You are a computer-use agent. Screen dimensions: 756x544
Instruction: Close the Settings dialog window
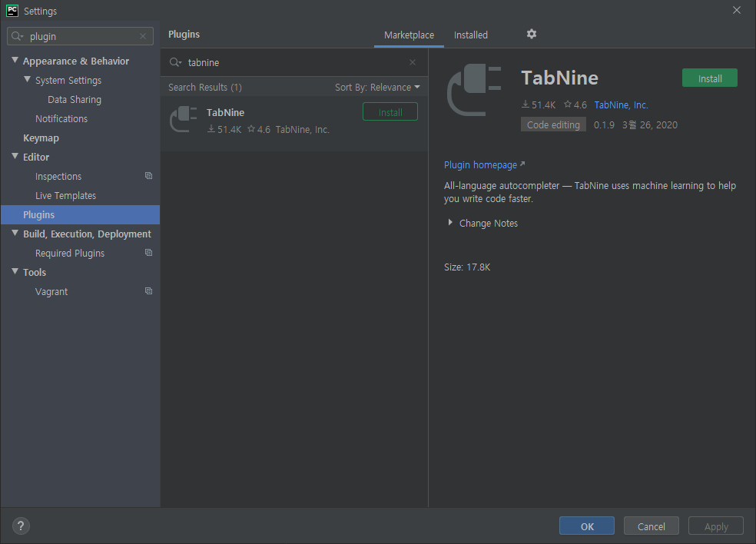point(736,10)
